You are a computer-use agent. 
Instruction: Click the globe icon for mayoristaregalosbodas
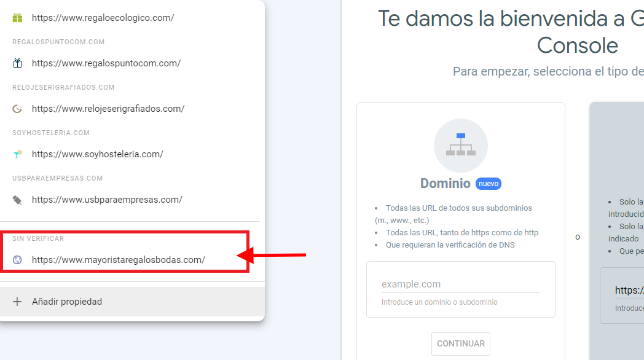pyautogui.click(x=17, y=260)
